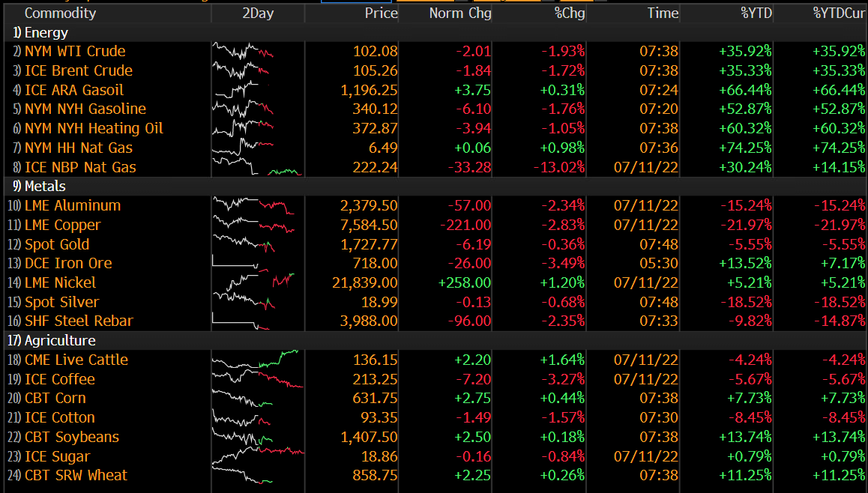Click Iron Ore time 05:30
Viewport: 868px width, 493px height.
point(659,264)
